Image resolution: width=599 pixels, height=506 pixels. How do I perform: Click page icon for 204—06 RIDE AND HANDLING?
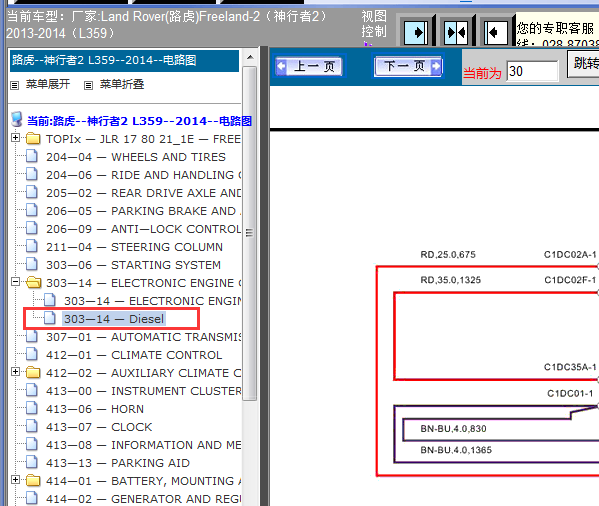pos(32,174)
